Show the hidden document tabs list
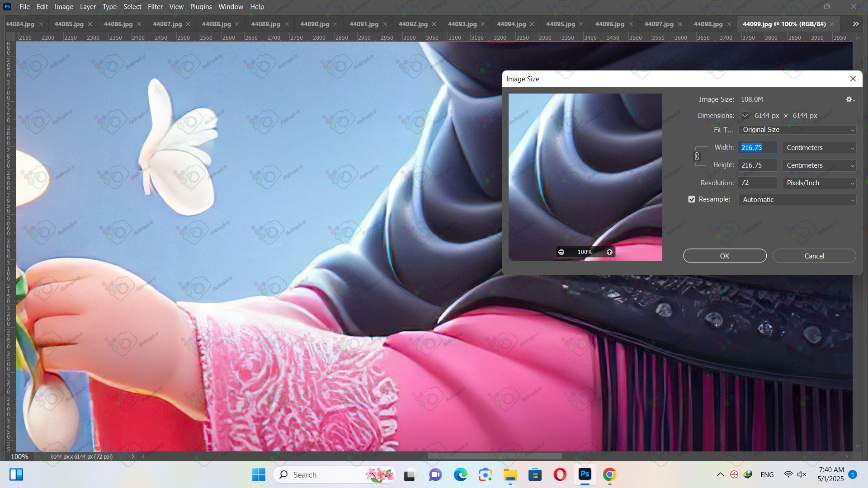Image resolution: width=868 pixels, height=488 pixels. (855, 24)
